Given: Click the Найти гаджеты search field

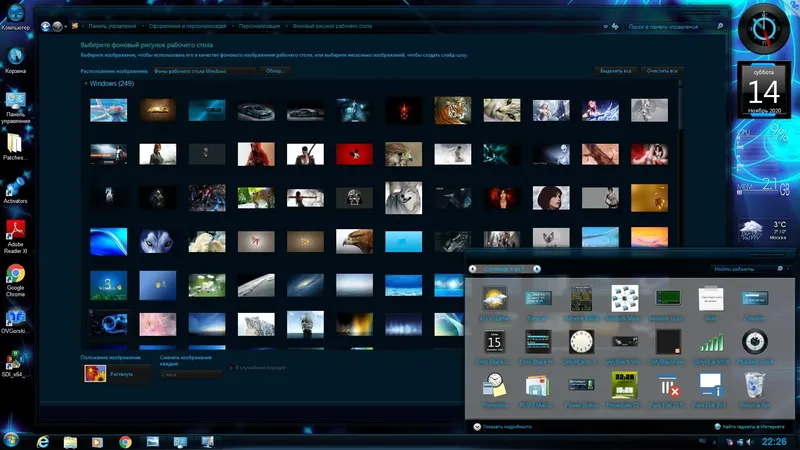Looking at the screenshot, I should pos(748,268).
